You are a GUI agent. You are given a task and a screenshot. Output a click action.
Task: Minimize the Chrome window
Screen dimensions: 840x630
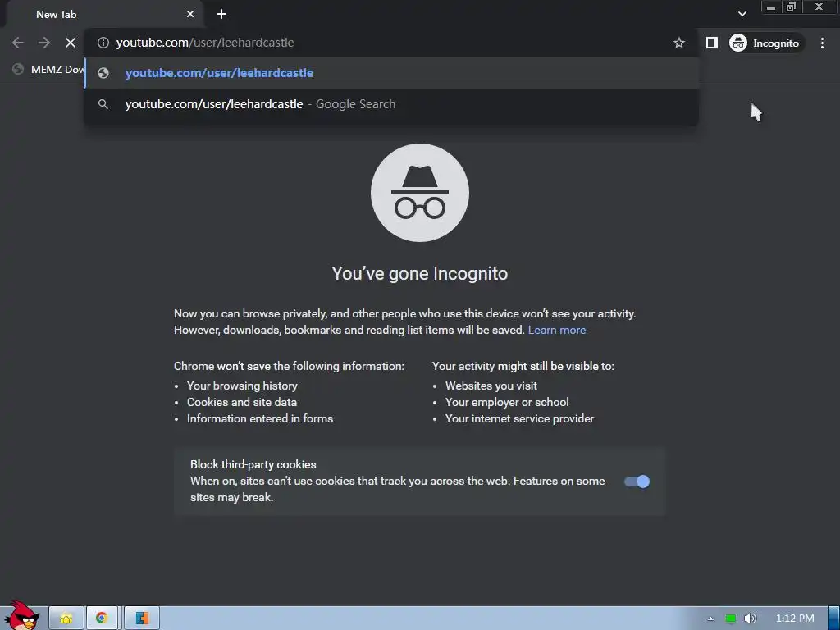tap(771, 7)
